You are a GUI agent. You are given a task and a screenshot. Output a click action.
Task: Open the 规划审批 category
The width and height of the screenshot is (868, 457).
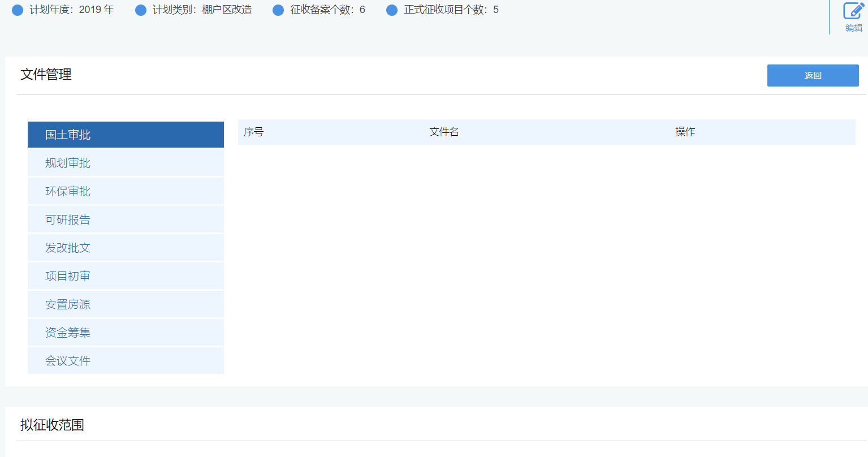point(126,163)
